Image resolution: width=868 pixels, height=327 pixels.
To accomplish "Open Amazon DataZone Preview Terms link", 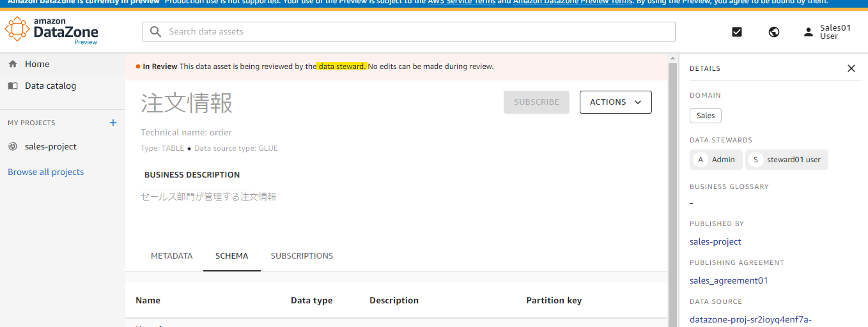I will [x=573, y=3].
